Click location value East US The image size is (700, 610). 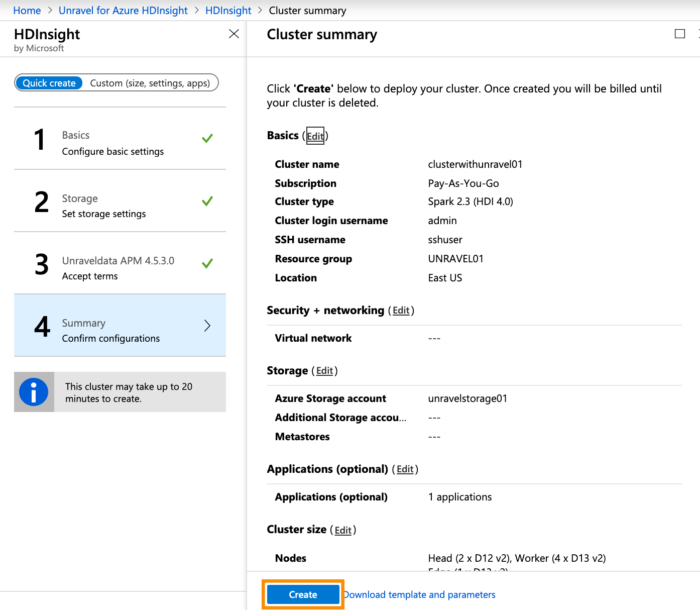[445, 278]
